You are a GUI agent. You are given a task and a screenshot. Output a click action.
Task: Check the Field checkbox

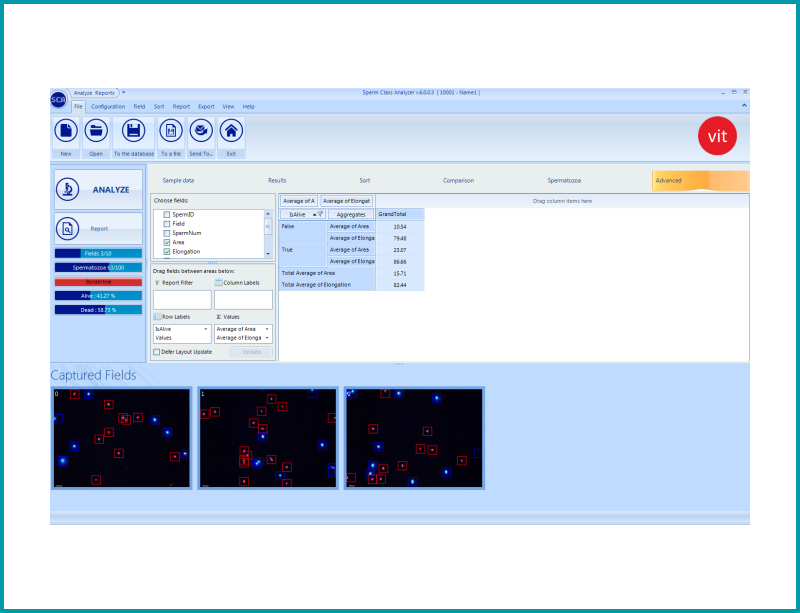166,224
